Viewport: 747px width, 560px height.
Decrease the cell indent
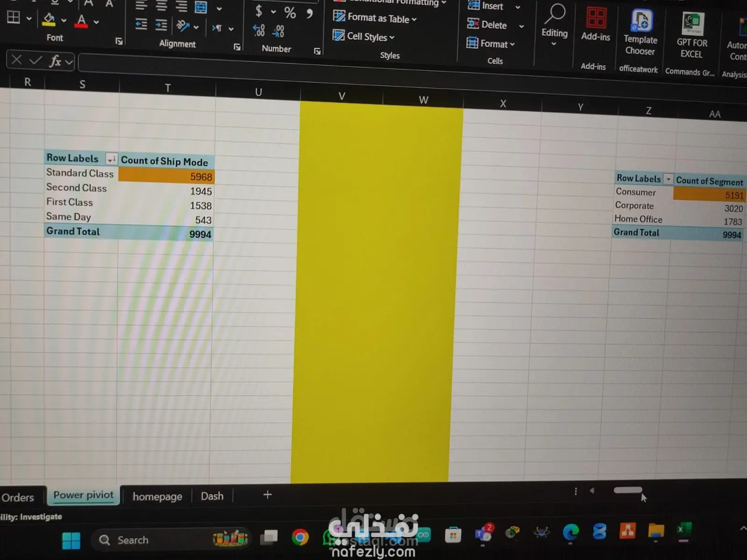[x=141, y=24]
